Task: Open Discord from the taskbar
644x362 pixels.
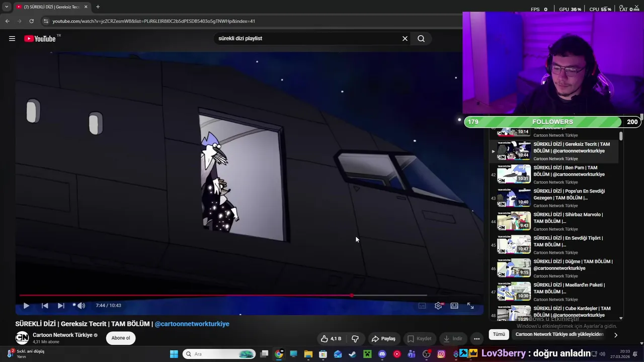Action: coord(382,354)
